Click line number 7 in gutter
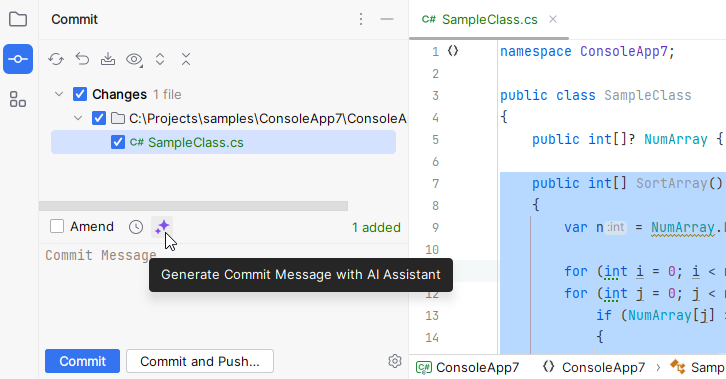Image resolution: width=726 pixels, height=379 pixels. tap(435, 184)
